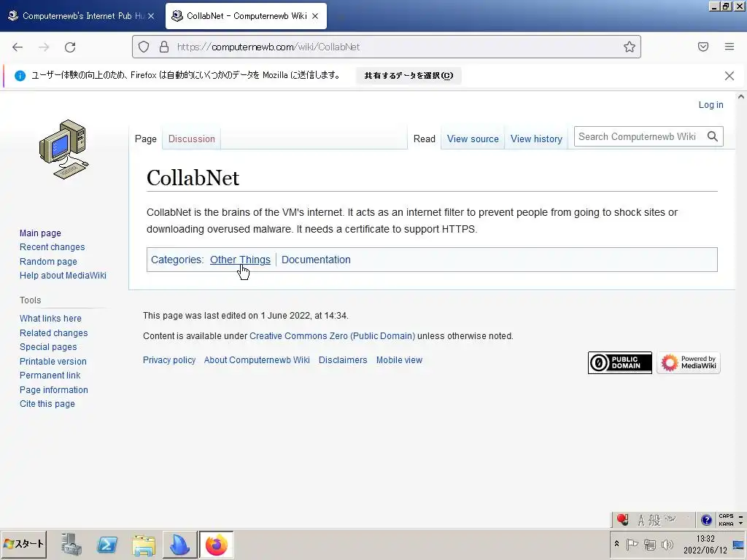Open Page information
The height and width of the screenshot is (560, 747).
coord(54,389)
